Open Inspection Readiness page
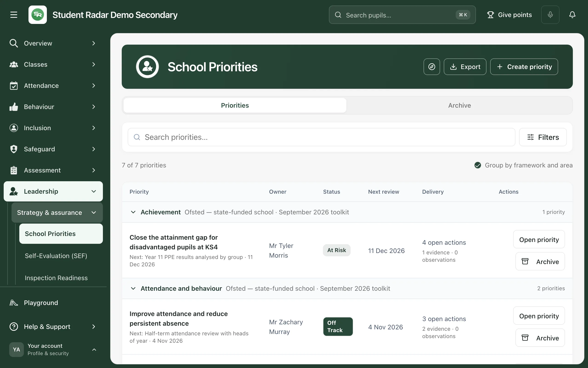This screenshot has height=368, width=588. coord(61,278)
